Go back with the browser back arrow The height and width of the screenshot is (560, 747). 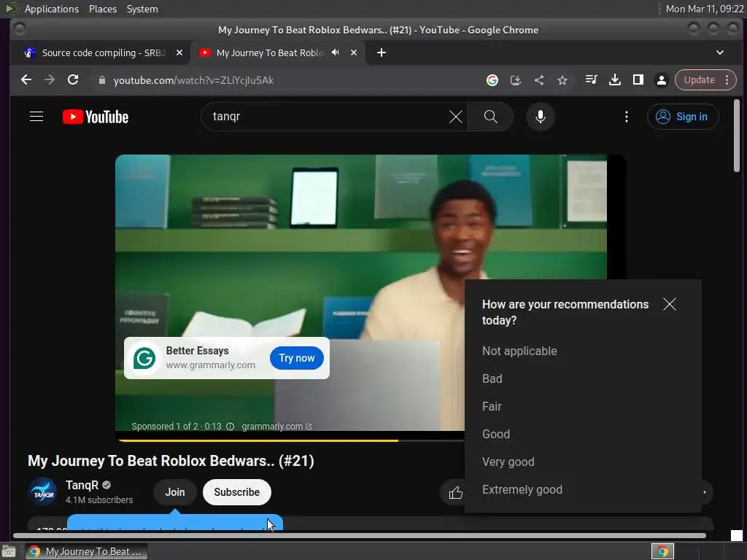[26, 80]
